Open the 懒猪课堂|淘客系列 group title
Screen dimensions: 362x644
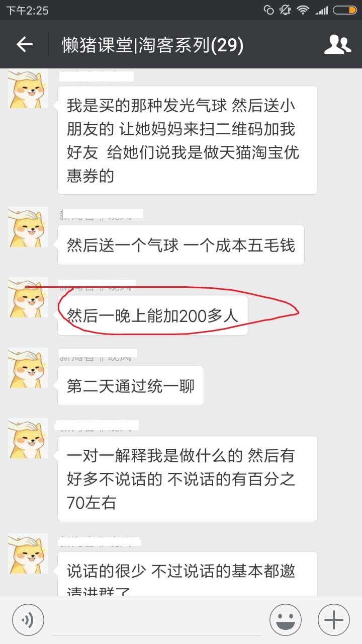point(152,45)
